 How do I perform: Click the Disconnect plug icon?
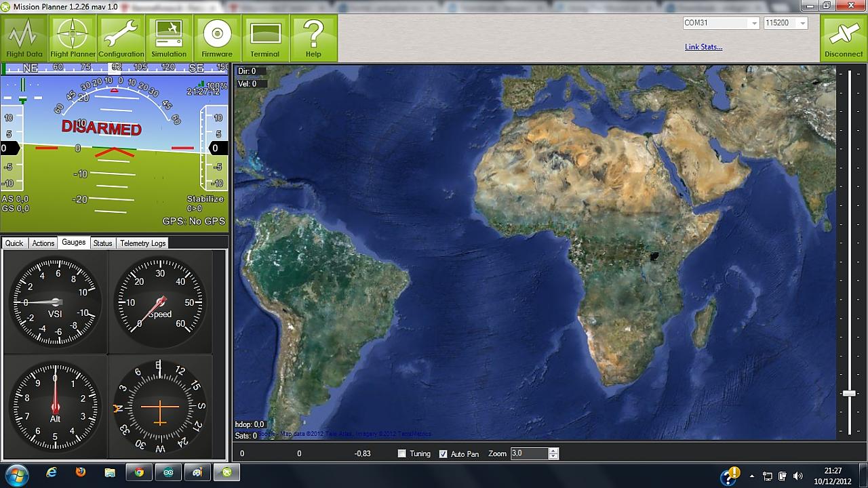click(844, 38)
